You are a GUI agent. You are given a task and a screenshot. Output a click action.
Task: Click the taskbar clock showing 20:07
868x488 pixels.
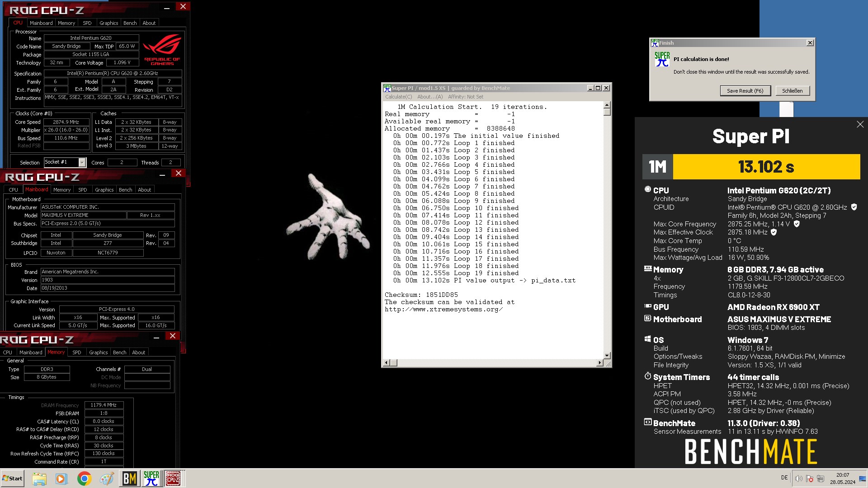(843, 475)
